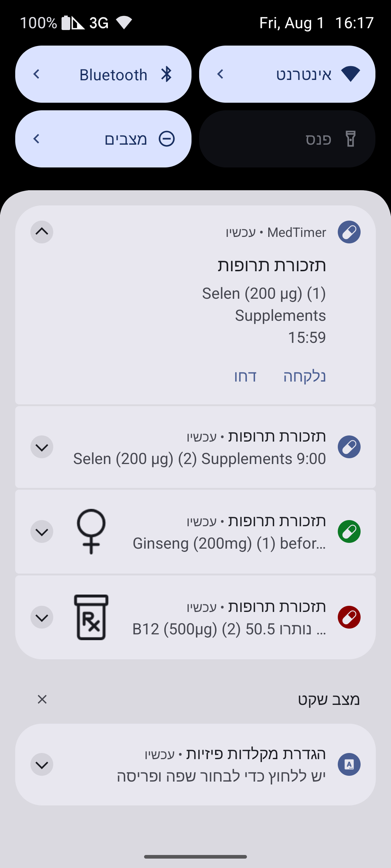This screenshot has width=391, height=868.
Task: Toggle the internet (אינטרנט) tile
Action: pyautogui.click(x=287, y=75)
